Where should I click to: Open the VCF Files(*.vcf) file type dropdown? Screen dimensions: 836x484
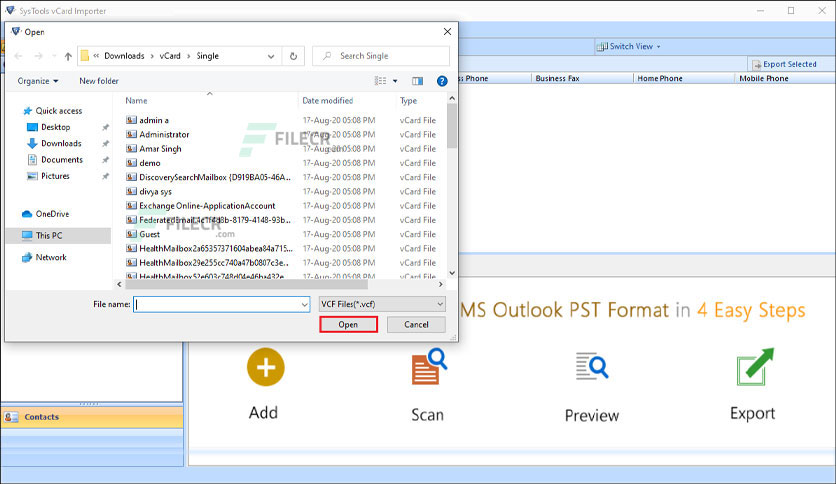pos(382,304)
